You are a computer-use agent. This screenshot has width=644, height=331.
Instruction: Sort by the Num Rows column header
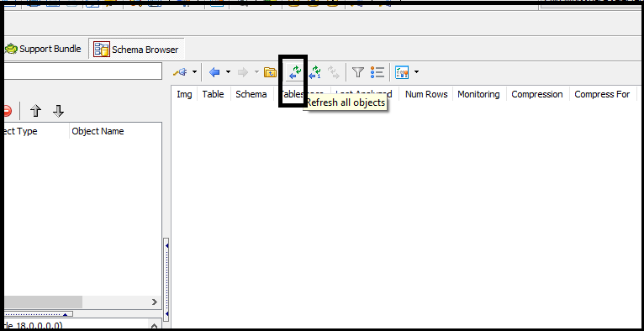[x=426, y=94]
